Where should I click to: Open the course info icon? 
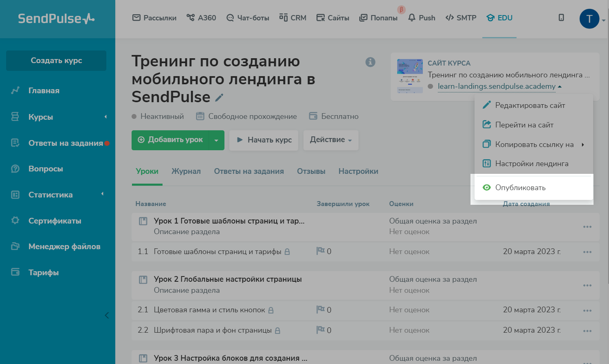click(370, 62)
